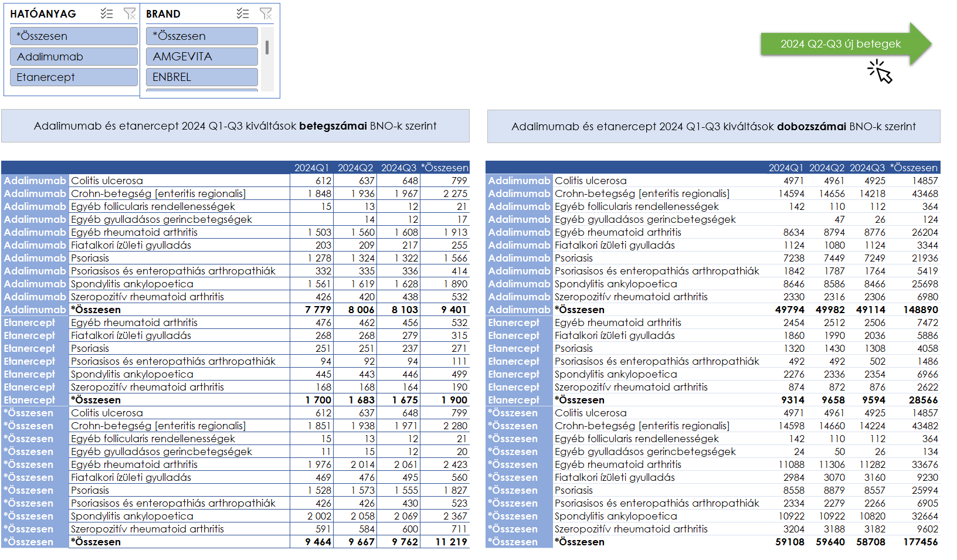957x560 pixels.
Task: Open the 2024 Q2-Q3 új betegek arrow
Action: click(x=841, y=44)
